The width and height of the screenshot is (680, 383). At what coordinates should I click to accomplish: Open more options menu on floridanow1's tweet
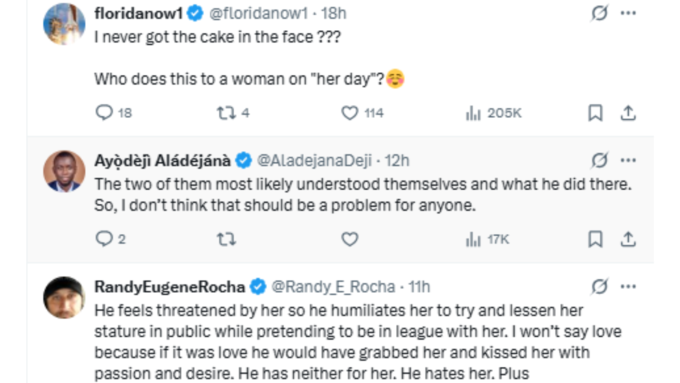pyautogui.click(x=628, y=13)
